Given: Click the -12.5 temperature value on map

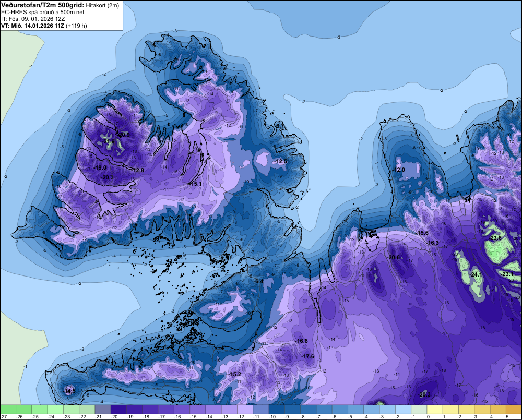Looking at the screenshot, I should [x=281, y=161].
